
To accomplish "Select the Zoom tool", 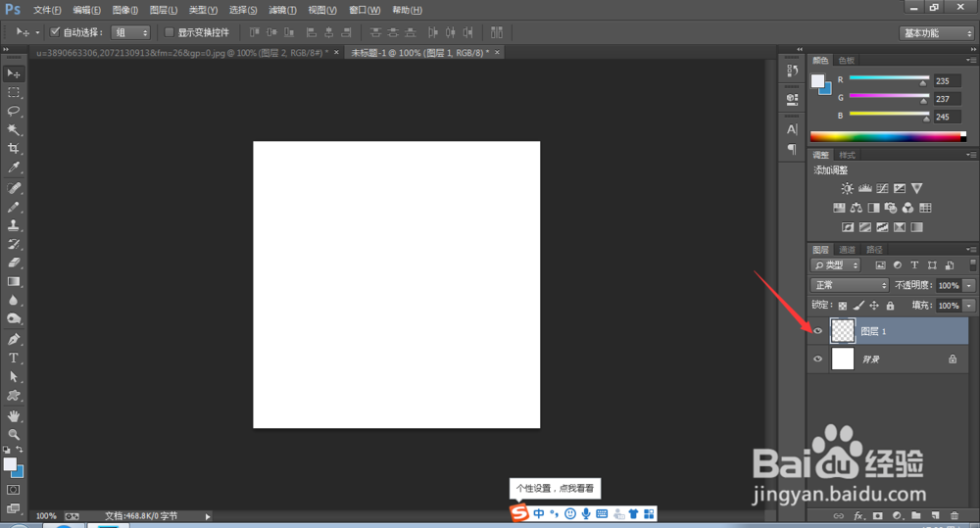I will pyautogui.click(x=13, y=435).
